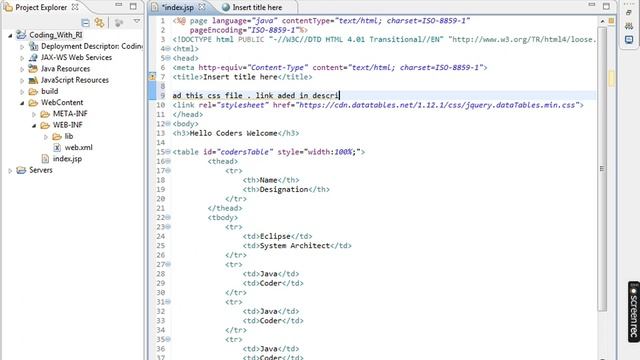Click editor vertical scrollbar up arrow
The width and height of the screenshot is (640, 360).
(x=602, y=21)
